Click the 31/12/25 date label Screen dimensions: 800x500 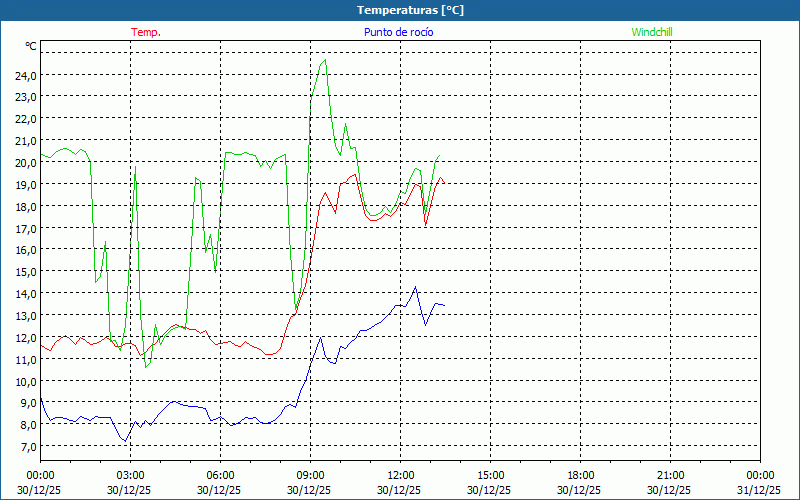[760, 490]
